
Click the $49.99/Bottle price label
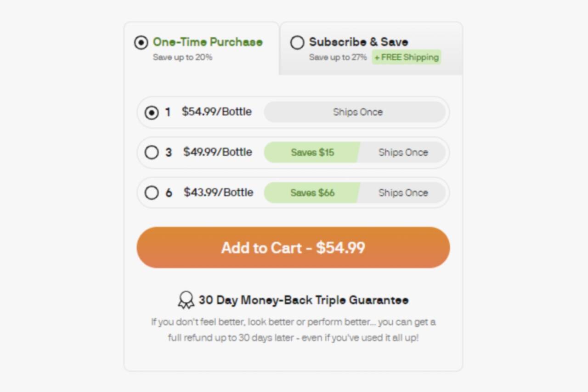[x=218, y=152]
